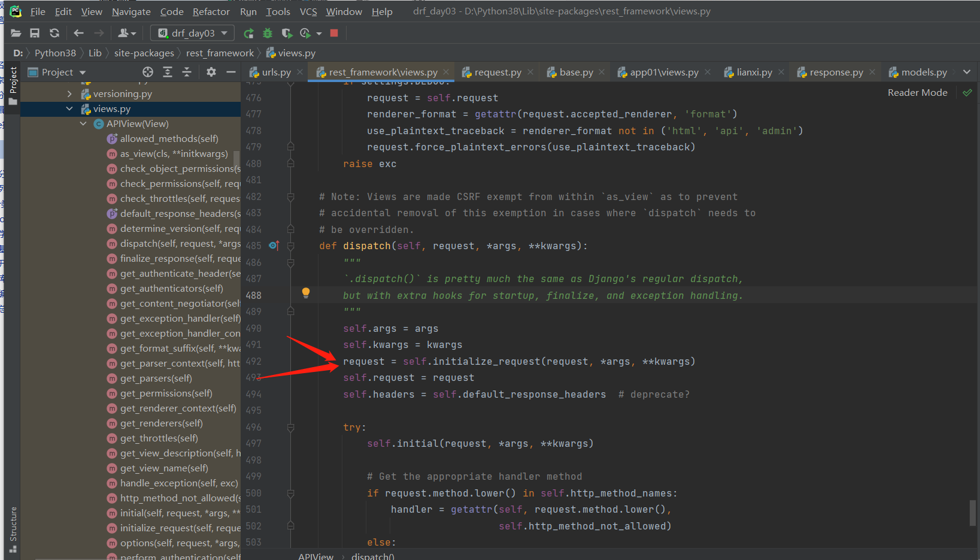Expand the versioning.py tree node

[x=69, y=94]
